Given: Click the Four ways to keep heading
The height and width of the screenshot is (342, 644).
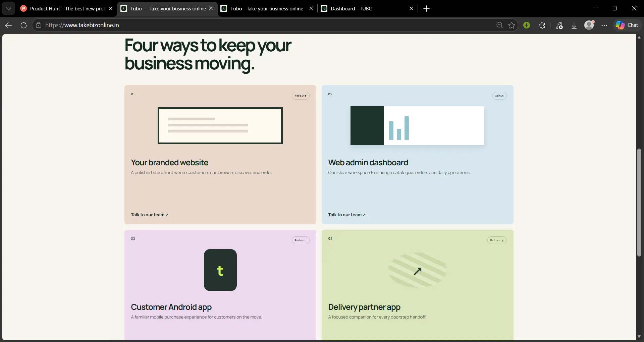Looking at the screenshot, I should pos(208,54).
